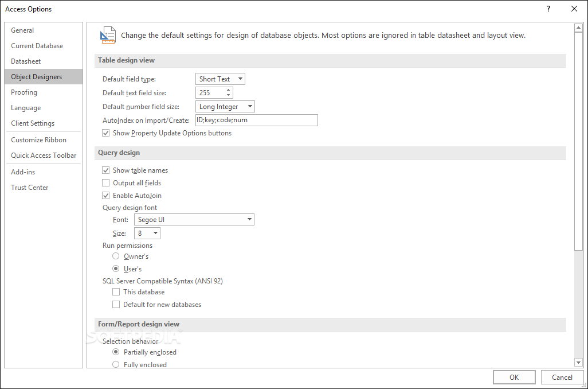Open the Add-ins category
This screenshot has width=588, height=389.
pyautogui.click(x=44, y=172)
